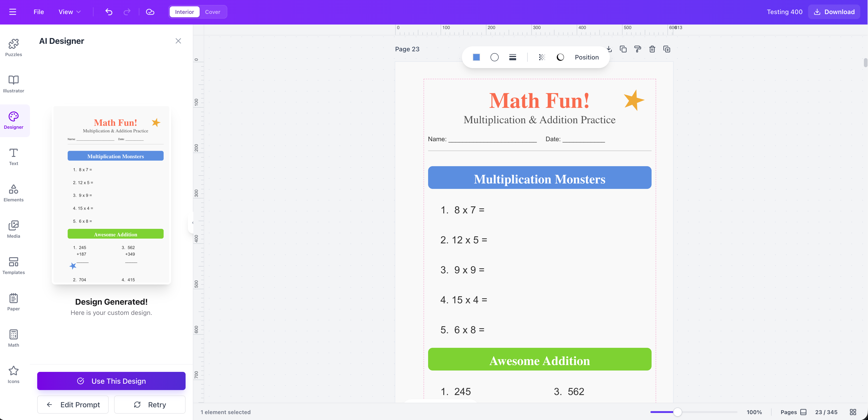Open the Position options
Image resolution: width=868 pixels, height=420 pixels.
587,57
